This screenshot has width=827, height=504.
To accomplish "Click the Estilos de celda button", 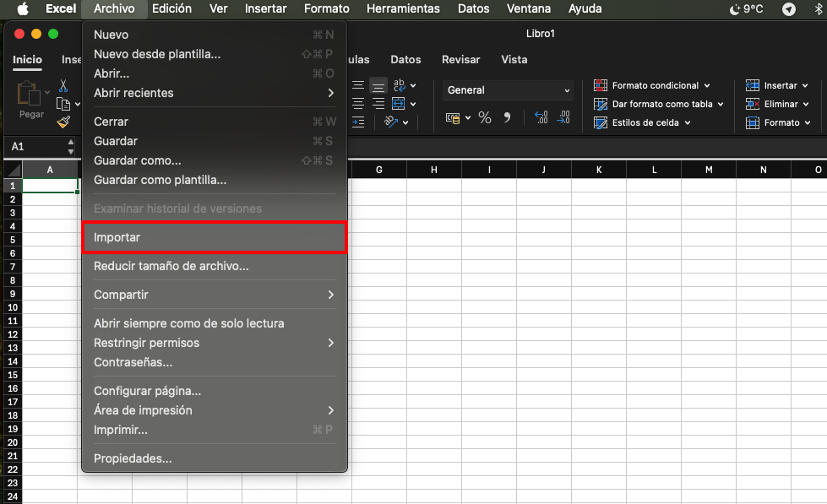I will click(643, 122).
